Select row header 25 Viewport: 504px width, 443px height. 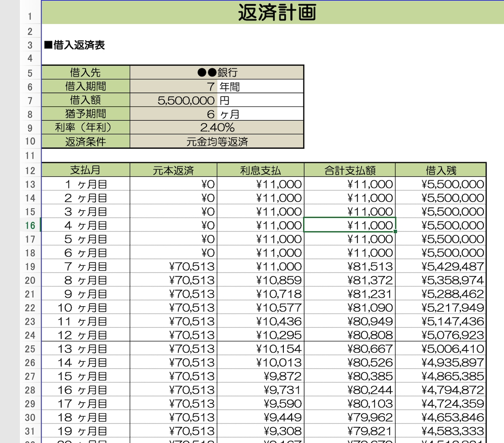click(x=30, y=349)
